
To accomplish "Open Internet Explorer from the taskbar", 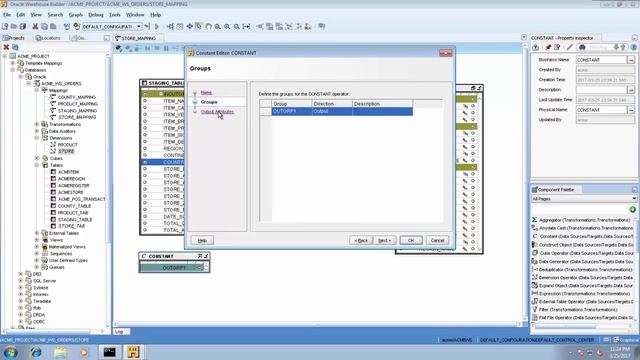I will 36,352.
